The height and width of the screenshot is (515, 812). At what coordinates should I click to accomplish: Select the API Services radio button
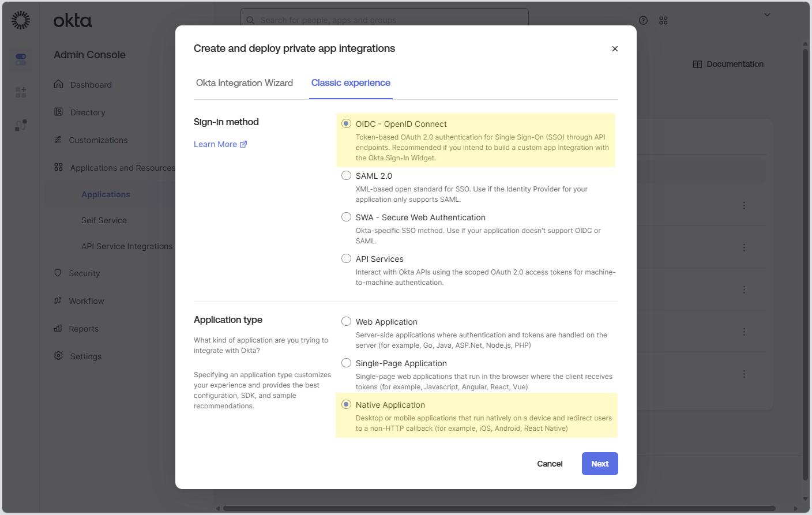click(x=346, y=258)
